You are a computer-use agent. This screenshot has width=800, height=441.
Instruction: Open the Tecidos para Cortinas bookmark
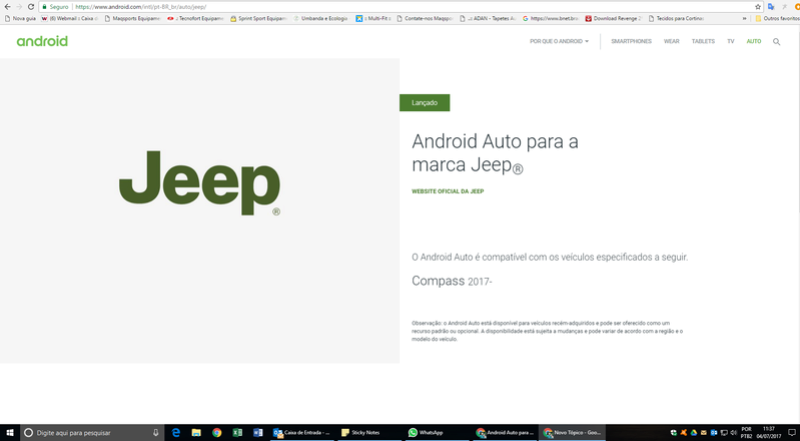[x=676, y=18]
